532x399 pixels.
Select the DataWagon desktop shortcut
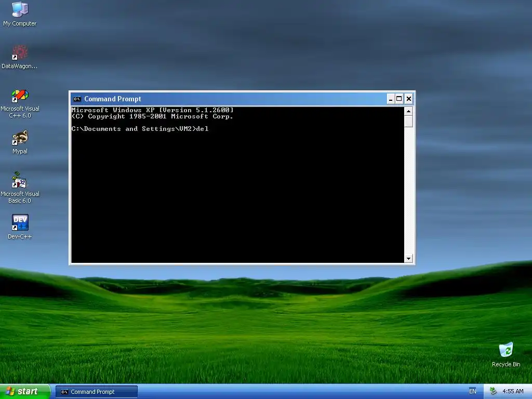pyautogui.click(x=20, y=57)
